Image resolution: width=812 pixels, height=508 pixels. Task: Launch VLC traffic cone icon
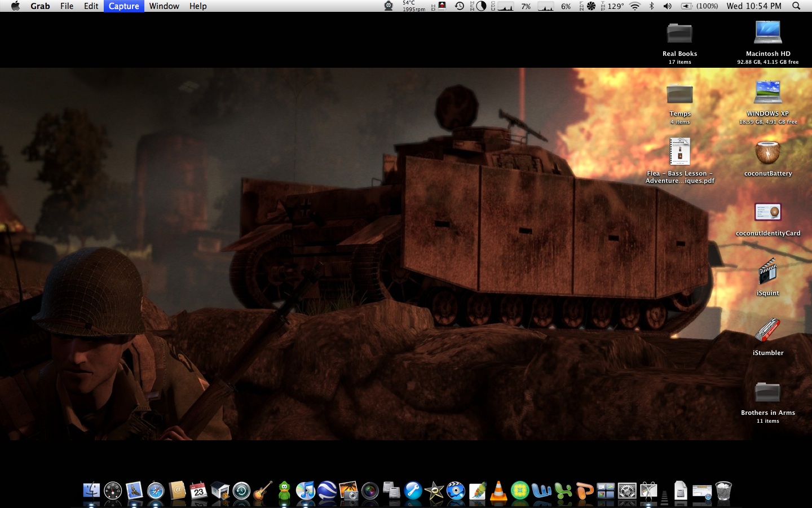pos(498,491)
